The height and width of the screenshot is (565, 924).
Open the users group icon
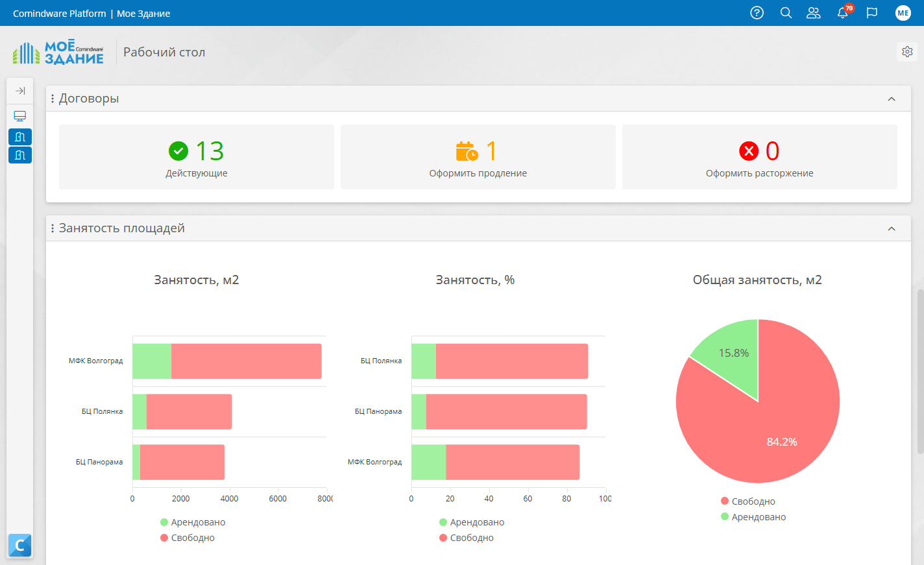[x=814, y=13]
